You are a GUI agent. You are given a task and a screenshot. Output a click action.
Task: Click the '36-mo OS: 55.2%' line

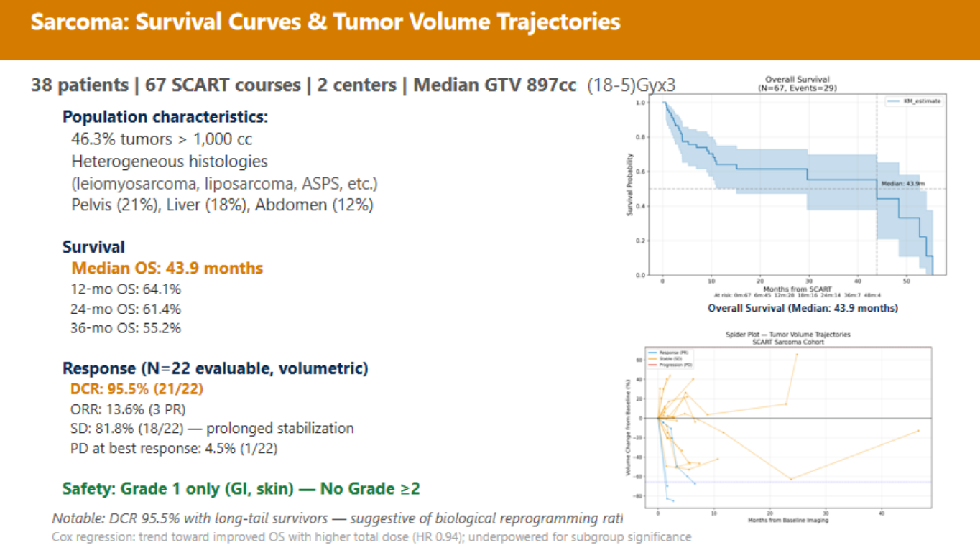(126, 328)
